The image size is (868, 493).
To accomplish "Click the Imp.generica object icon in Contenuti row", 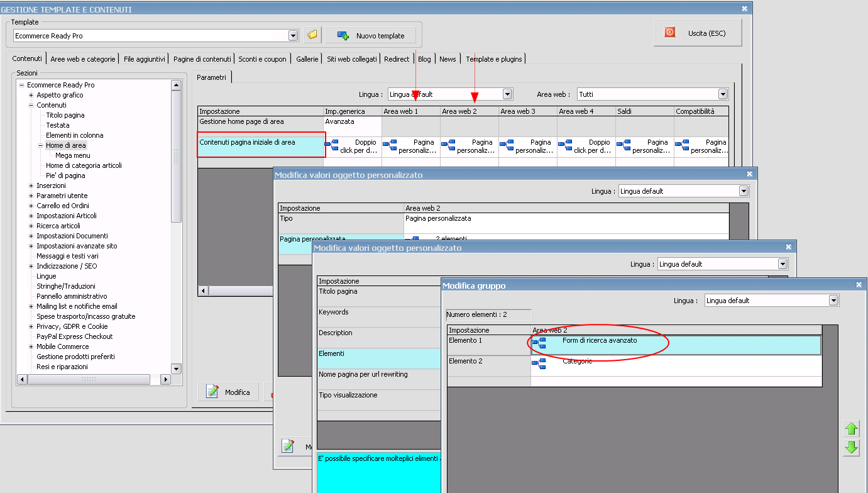I will [x=332, y=146].
